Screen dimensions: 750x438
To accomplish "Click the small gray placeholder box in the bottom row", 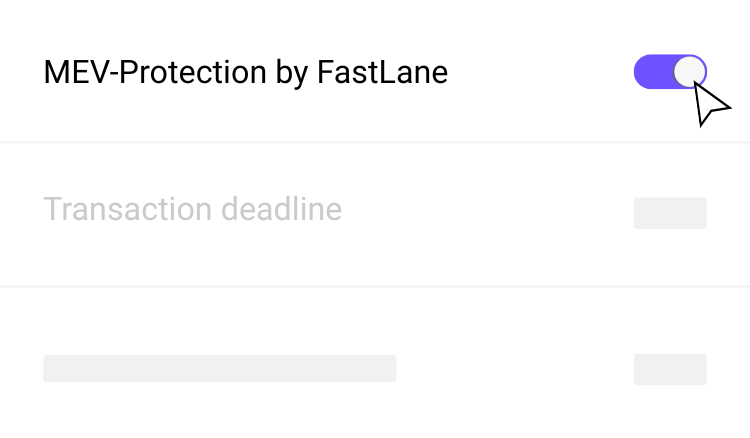I will [670, 369].
